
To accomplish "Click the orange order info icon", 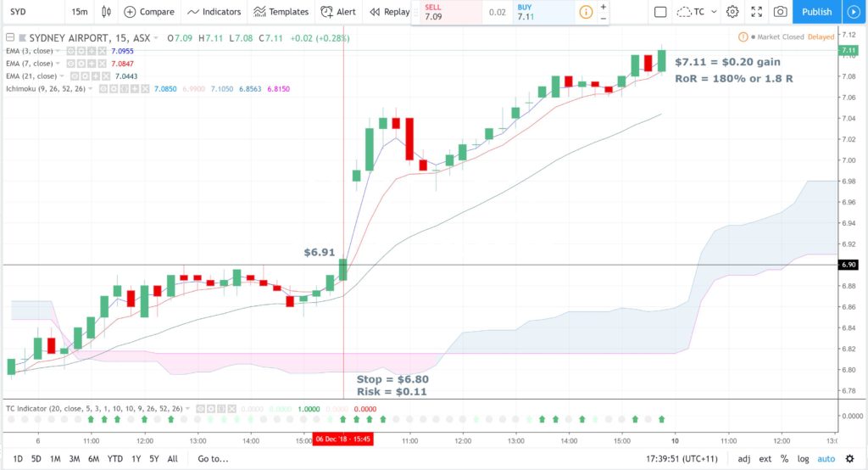I will pos(585,12).
